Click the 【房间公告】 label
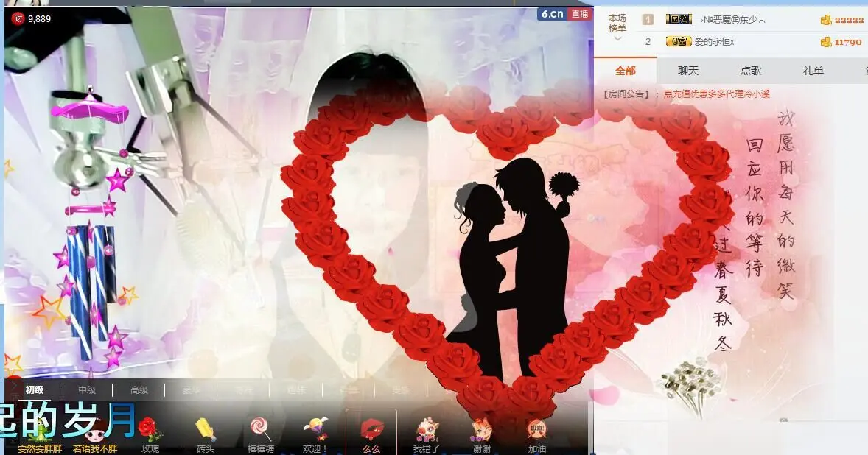The height and width of the screenshot is (455, 868). (626, 94)
